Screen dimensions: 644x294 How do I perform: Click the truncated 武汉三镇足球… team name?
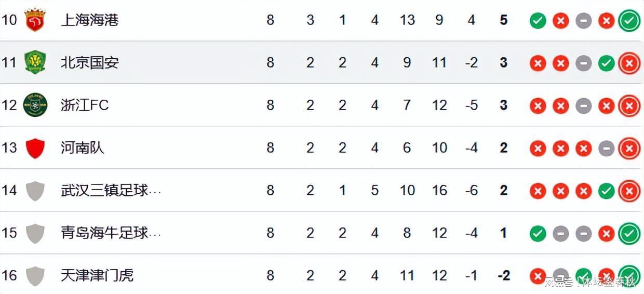coord(111,191)
